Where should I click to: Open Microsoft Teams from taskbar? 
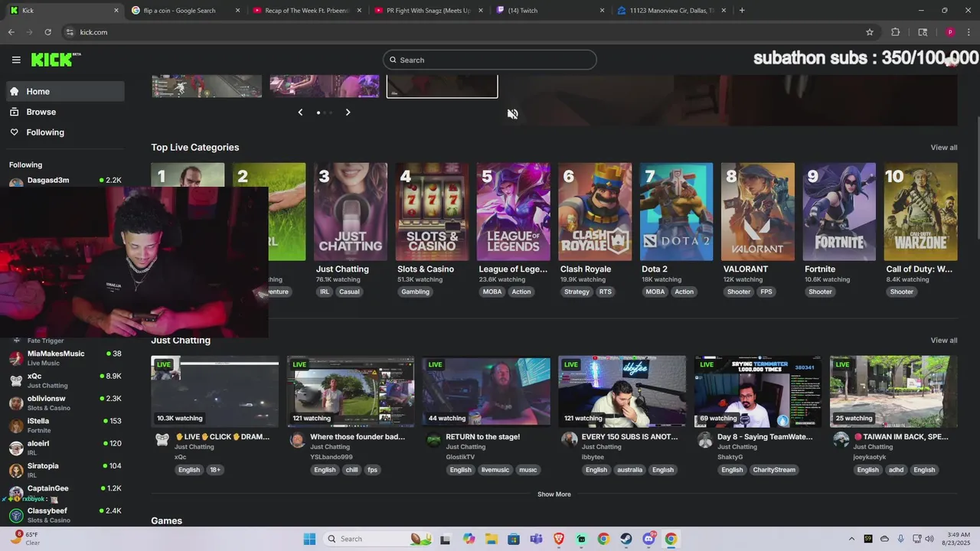click(536, 539)
